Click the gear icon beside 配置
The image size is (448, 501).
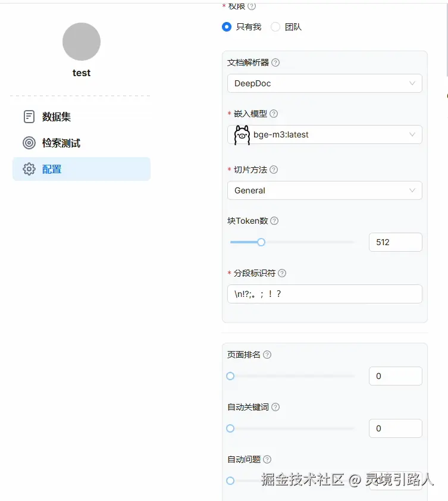pyautogui.click(x=29, y=169)
